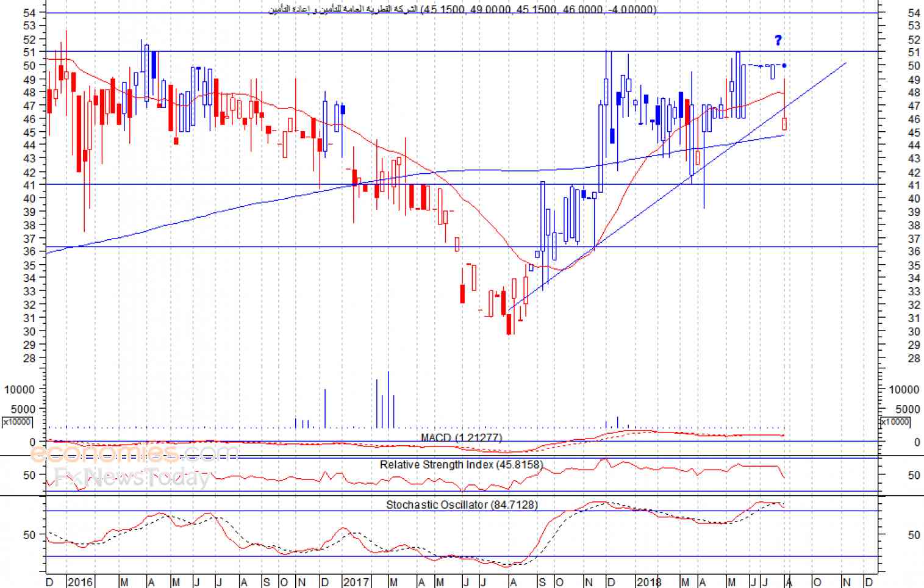Image resolution: width=924 pixels, height=588 pixels.
Task: Select the 2018 year marker on time axis
Action: 648,582
